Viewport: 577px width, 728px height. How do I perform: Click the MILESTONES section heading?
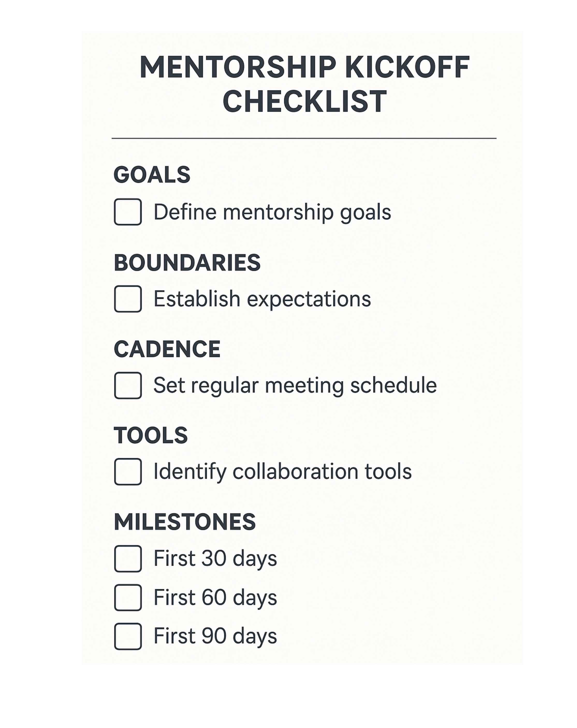coord(185,522)
